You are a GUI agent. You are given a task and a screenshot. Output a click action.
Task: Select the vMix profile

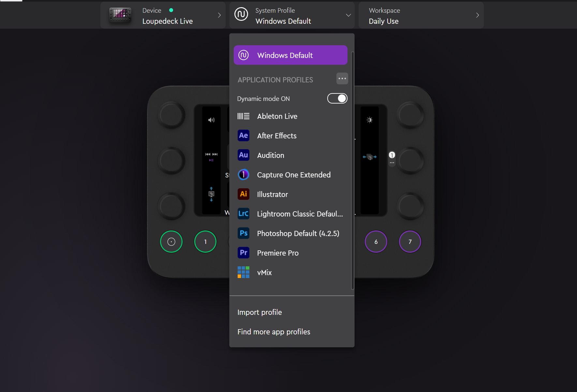coord(290,273)
